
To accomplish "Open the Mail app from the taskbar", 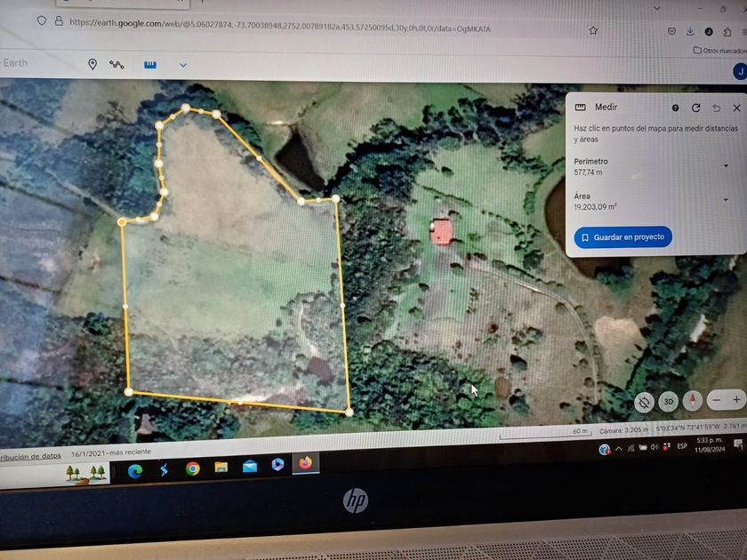I will [250, 466].
